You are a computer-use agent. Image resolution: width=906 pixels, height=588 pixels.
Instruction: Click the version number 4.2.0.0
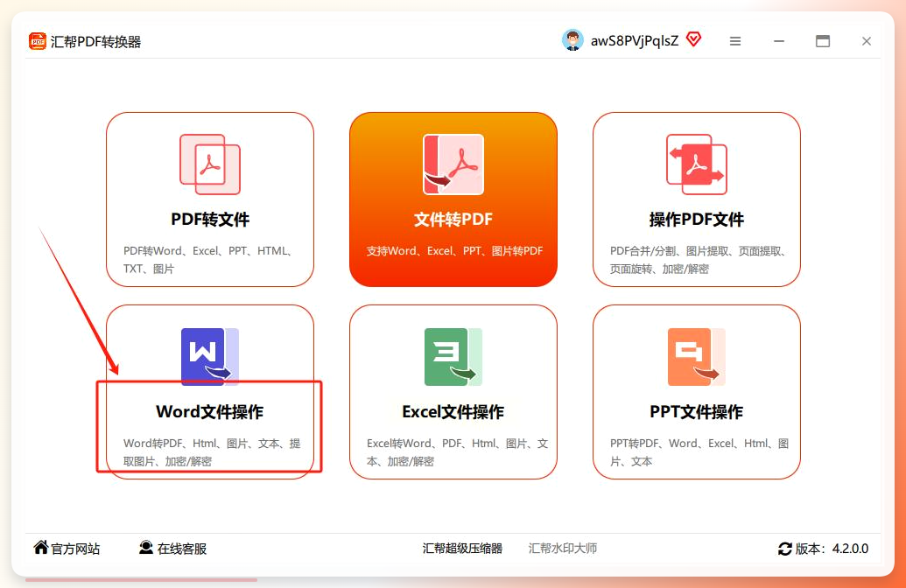tap(850, 549)
